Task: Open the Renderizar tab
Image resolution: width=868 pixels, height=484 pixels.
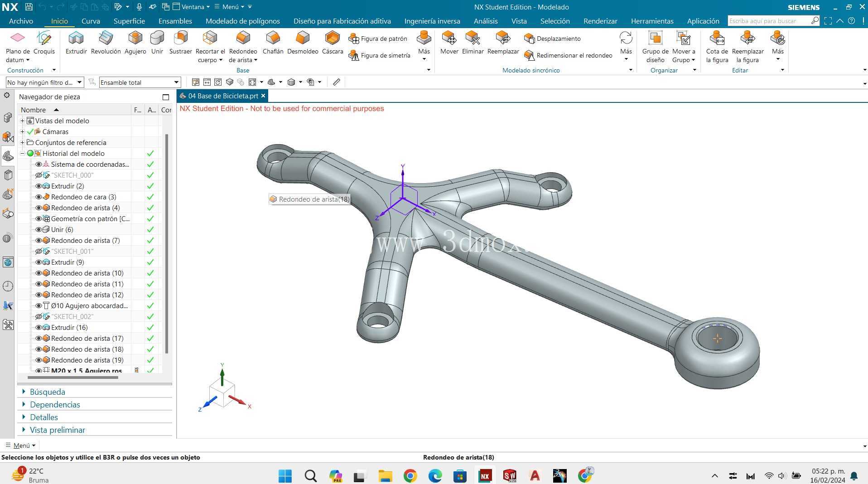Action: (600, 21)
